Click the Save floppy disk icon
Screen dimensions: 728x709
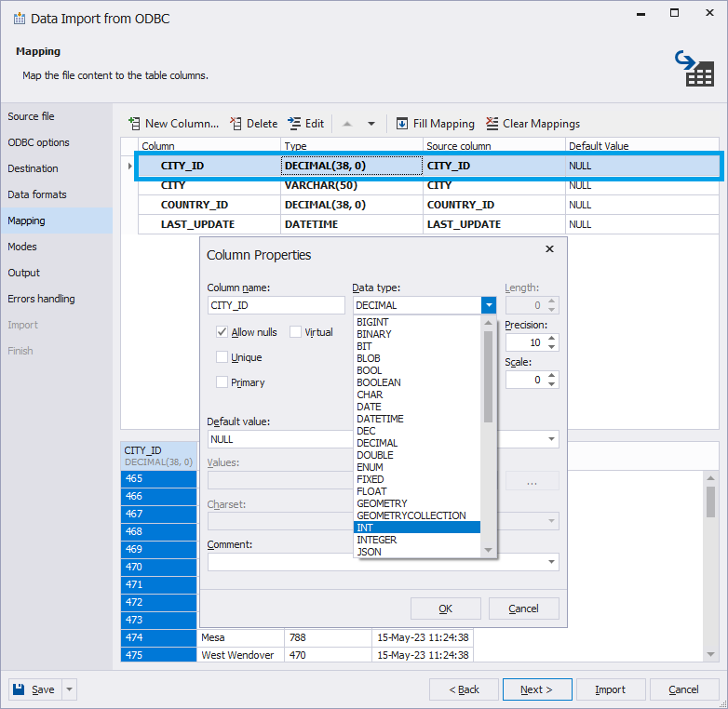[19, 689]
